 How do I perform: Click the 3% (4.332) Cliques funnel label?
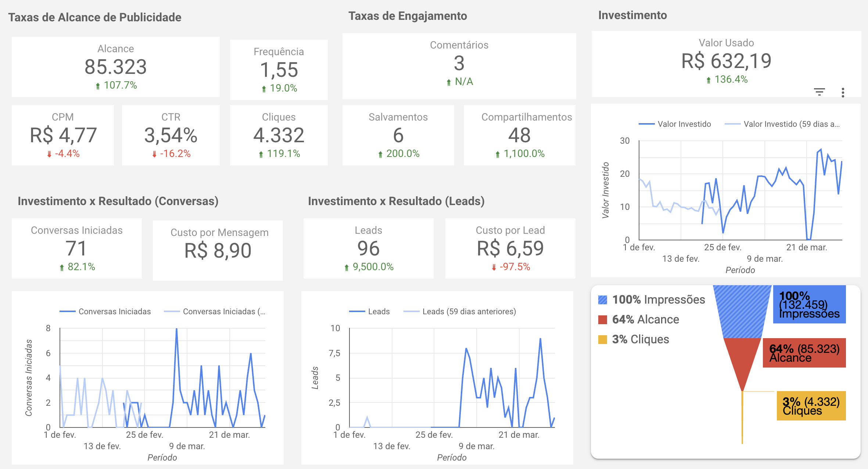[811, 406]
